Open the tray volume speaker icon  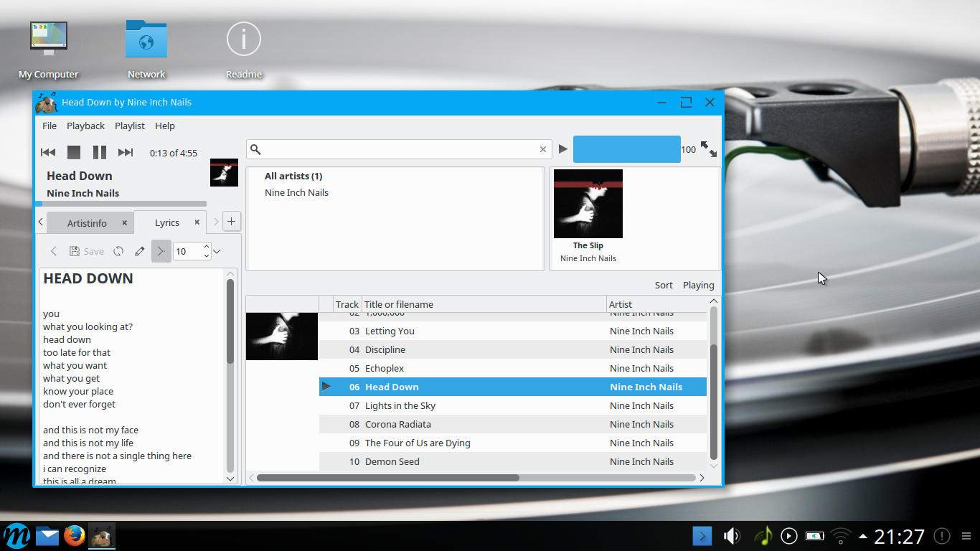pyautogui.click(x=732, y=536)
